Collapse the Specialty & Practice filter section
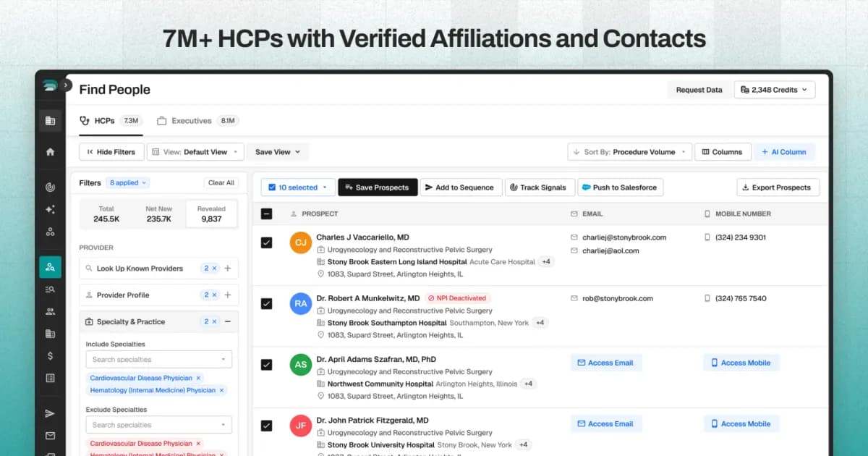This screenshot has width=868, height=456. pyautogui.click(x=228, y=322)
